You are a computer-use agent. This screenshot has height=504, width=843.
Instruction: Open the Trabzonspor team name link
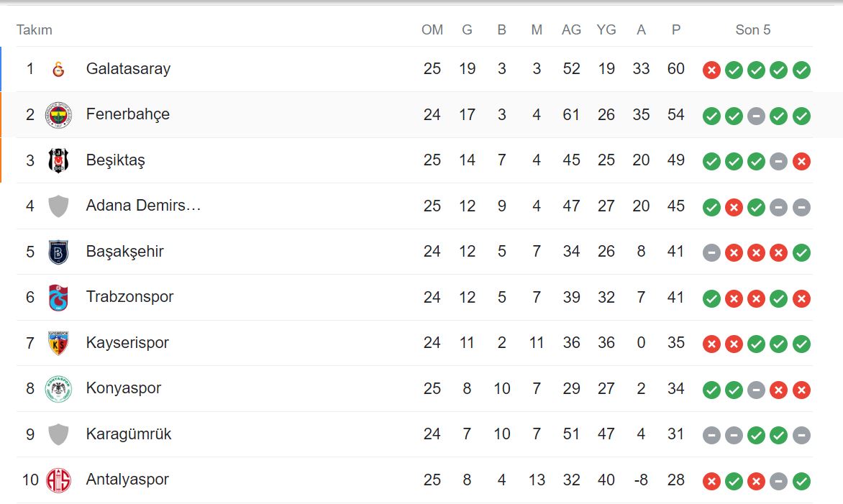tap(129, 297)
